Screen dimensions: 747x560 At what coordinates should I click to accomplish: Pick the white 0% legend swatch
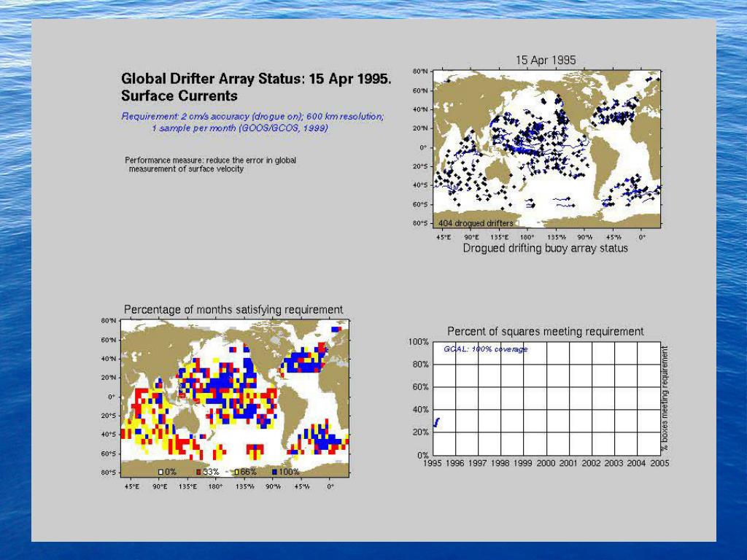click(162, 472)
